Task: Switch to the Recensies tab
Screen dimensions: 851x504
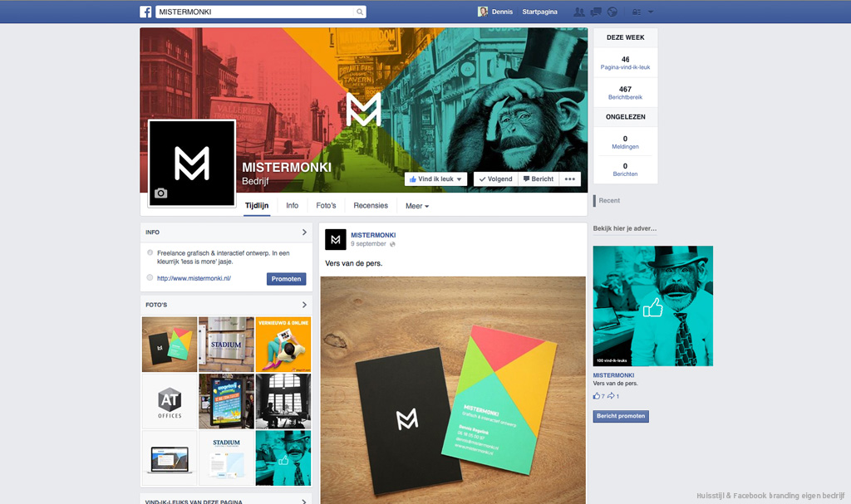Action: (371, 206)
